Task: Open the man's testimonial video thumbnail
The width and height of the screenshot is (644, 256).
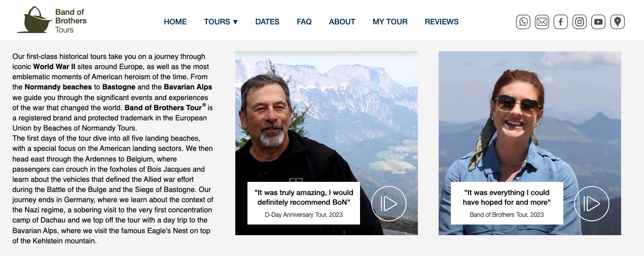Action: coord(327,143)
